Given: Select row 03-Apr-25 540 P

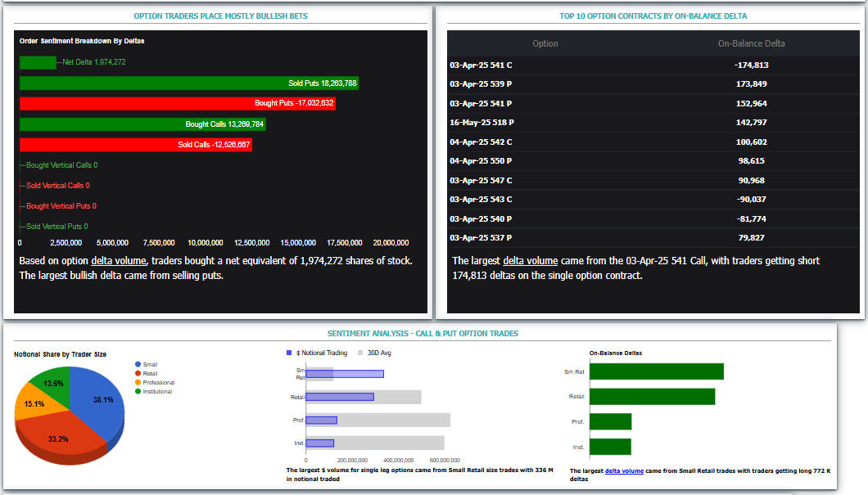Looking at the screenshot, I should [x=653, y=219].
